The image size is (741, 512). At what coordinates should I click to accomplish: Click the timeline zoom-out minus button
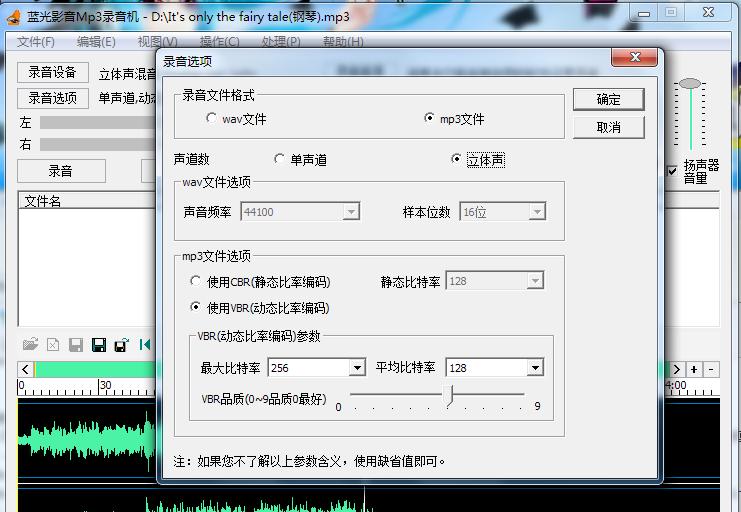point(711,369)
